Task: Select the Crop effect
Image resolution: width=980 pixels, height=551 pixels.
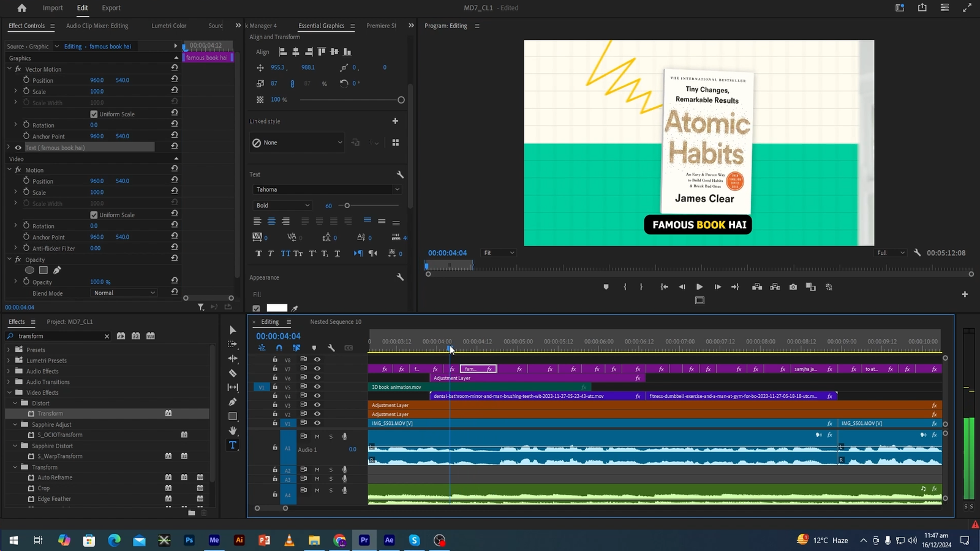Action: tap(43, 489)
